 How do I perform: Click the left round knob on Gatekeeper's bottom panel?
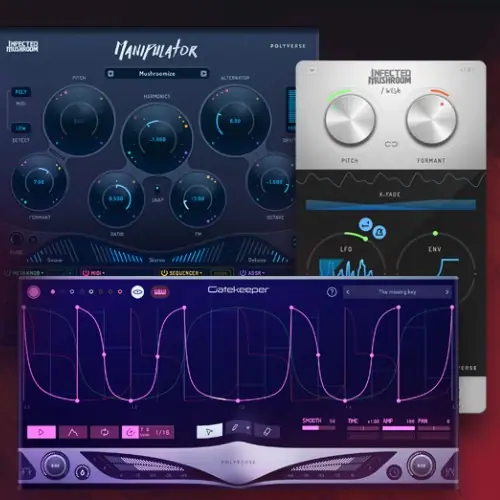(x=55, y=465)
